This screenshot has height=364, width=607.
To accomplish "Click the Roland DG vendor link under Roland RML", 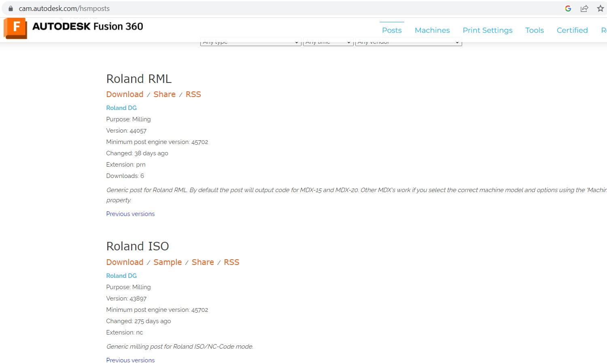I will click(x=121, y=108).
